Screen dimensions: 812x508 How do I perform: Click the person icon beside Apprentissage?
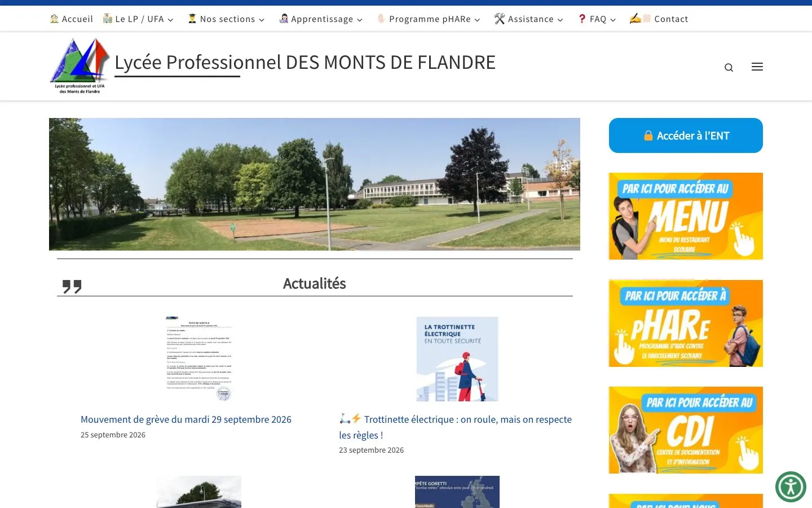click(284, 19)
